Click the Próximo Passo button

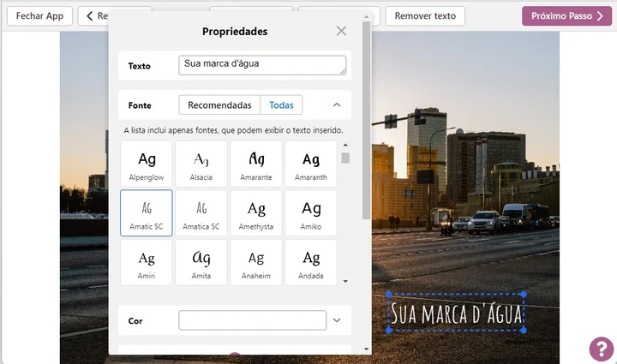click(x=567, y=15)
